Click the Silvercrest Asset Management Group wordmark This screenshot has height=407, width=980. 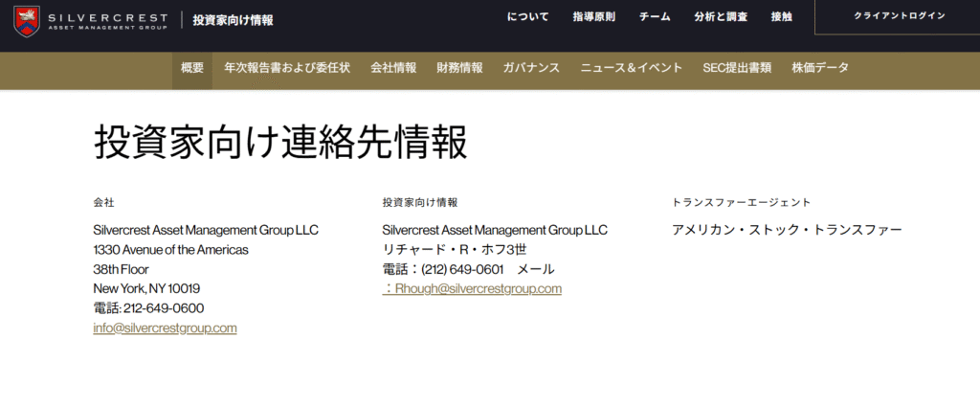(107, 21)
